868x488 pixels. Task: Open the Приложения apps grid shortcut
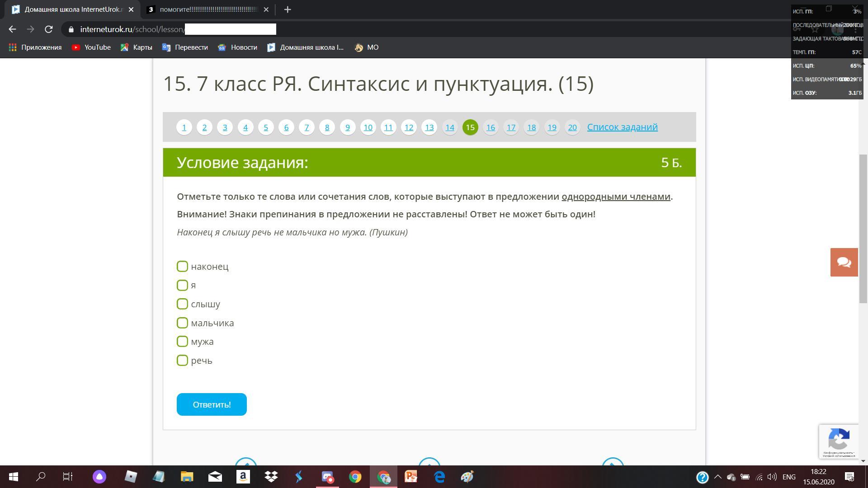(x=35, y=47)
